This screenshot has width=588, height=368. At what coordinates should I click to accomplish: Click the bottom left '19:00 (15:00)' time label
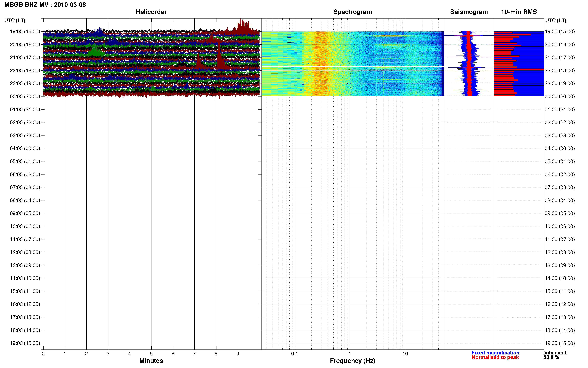(x=25, y=343)
